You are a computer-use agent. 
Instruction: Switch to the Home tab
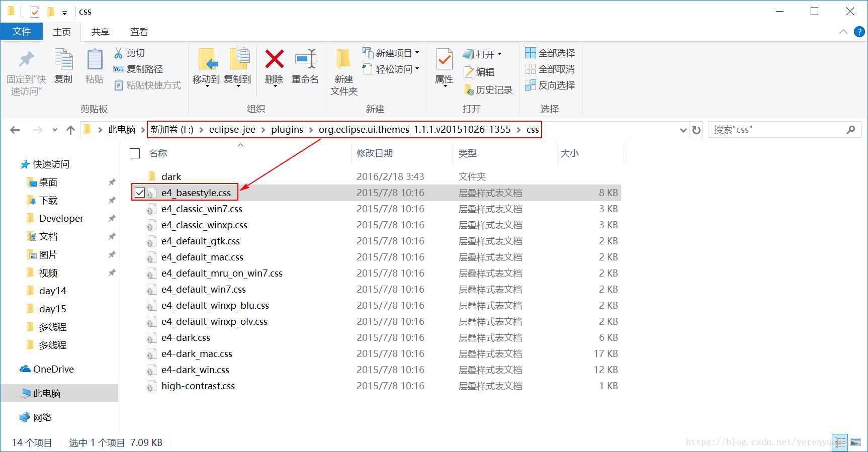tap(62, 32)
